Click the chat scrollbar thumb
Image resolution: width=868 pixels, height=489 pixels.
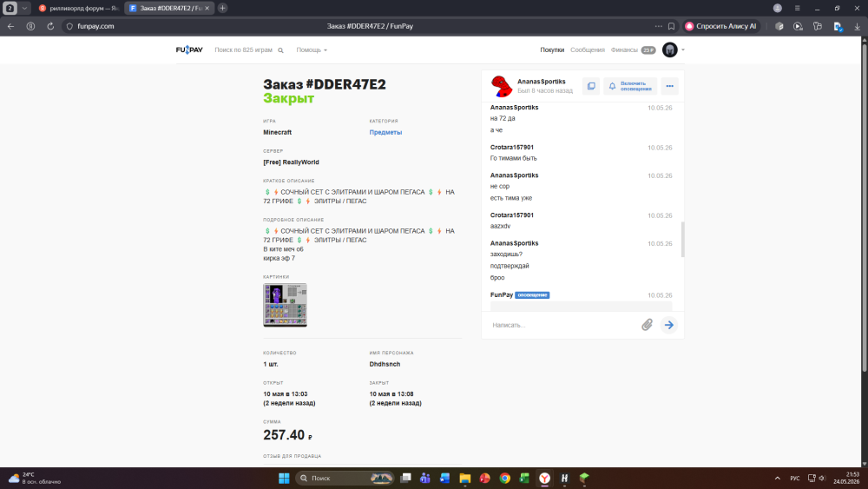682,239
